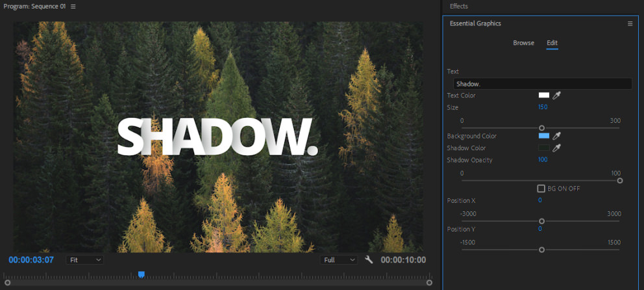Click the duration timecode 00:00:10:00
644x290 pixels.
coord(403,260)
